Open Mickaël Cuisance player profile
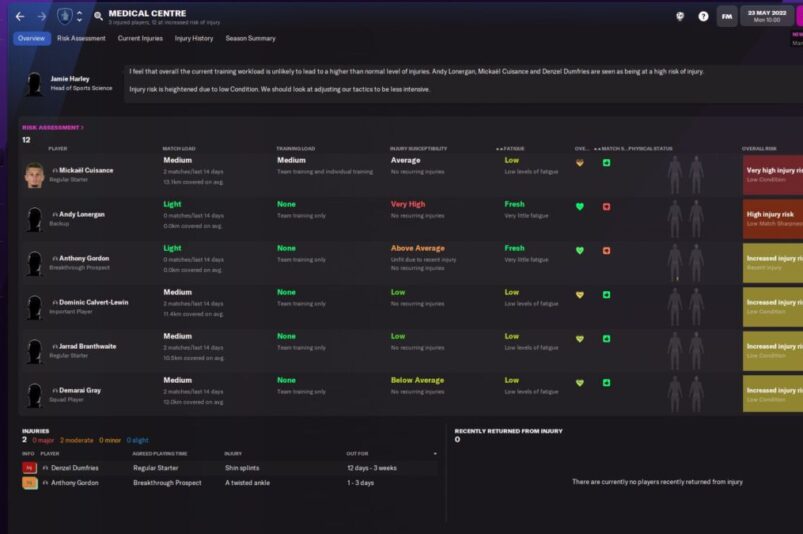 [x=86, y=170]
